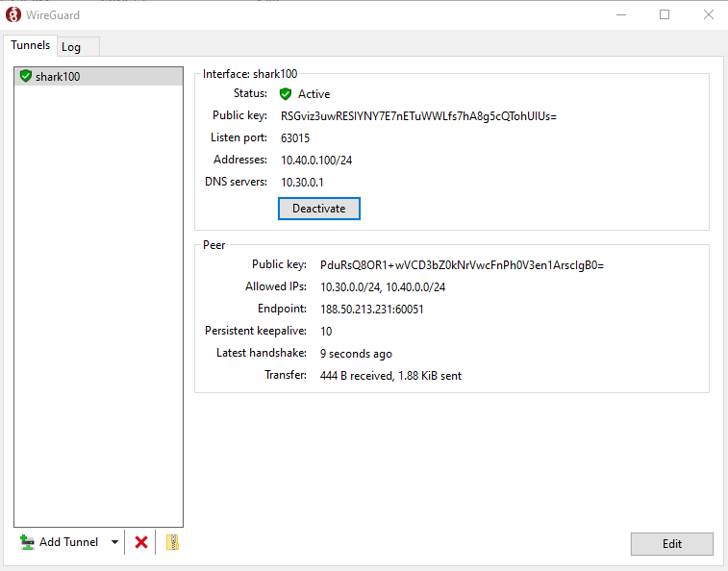
Task: Click the interface public key starting with RSGviz3
Action: [x=418, y=116]
